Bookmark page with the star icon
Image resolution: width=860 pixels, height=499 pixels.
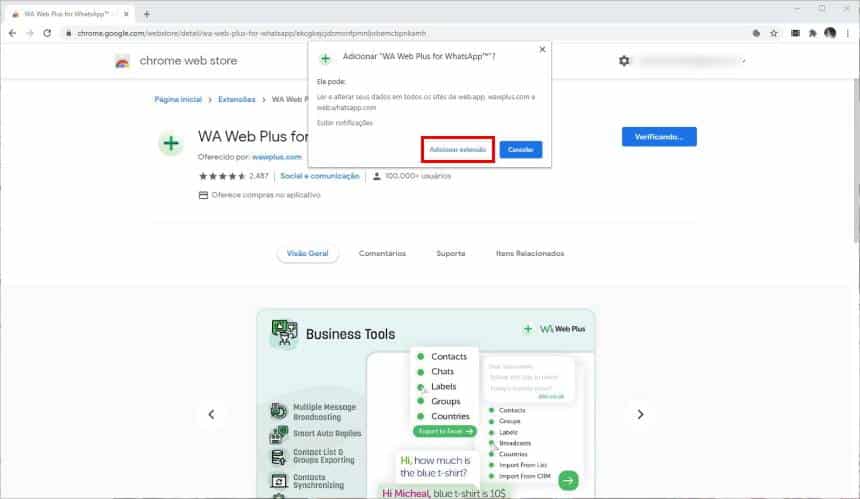click(x=774, y=33)
